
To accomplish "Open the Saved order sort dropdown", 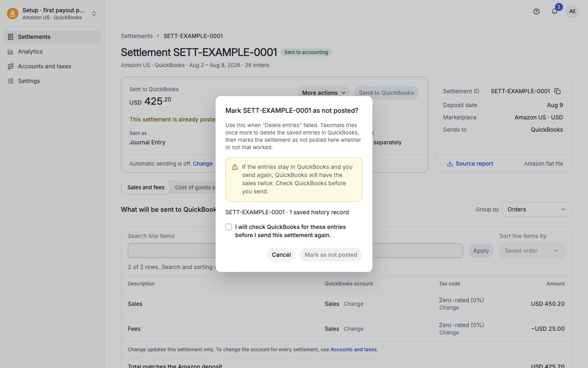I will (x=532, y=251).
